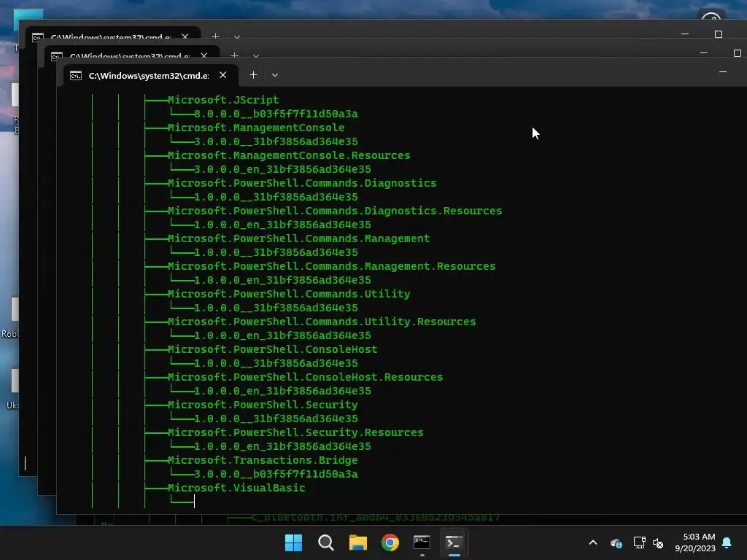Click Microsoft.PowerShell.ConsoleHost line
Viewport: 747px width, 560px height.
click(273, 349)
